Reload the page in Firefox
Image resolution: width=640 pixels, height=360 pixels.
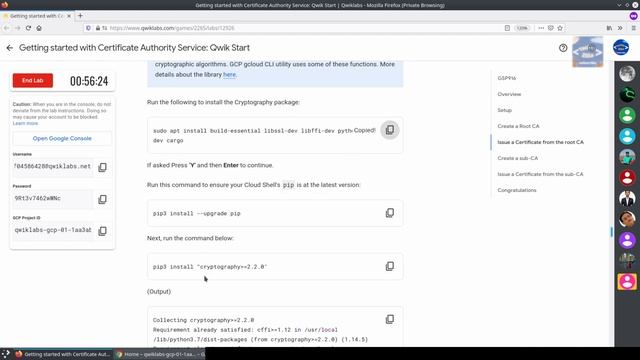click(28, 28)
